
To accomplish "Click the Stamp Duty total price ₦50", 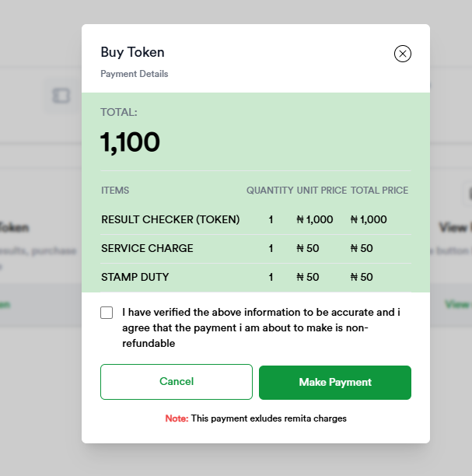I will point(362,278).
